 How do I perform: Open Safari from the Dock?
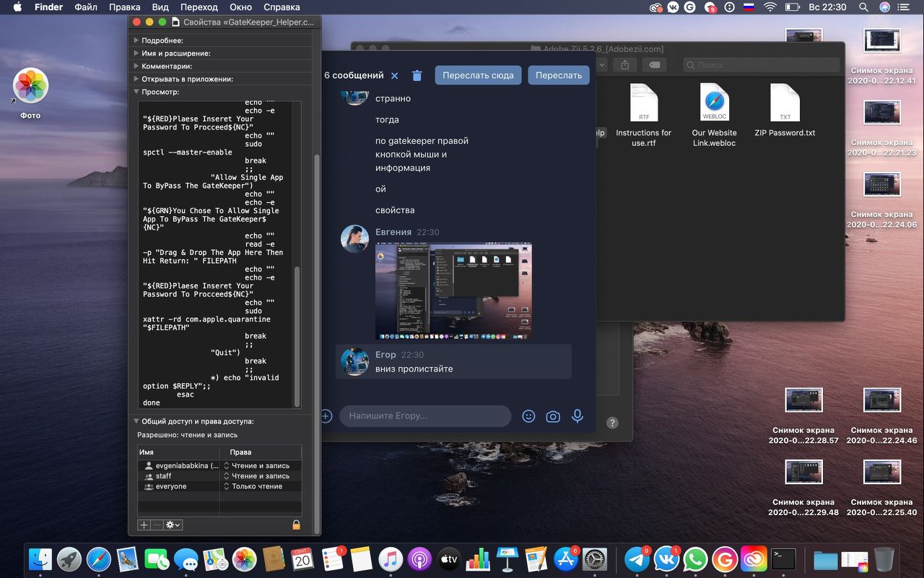pyautogui.click(x=99, y=559)
